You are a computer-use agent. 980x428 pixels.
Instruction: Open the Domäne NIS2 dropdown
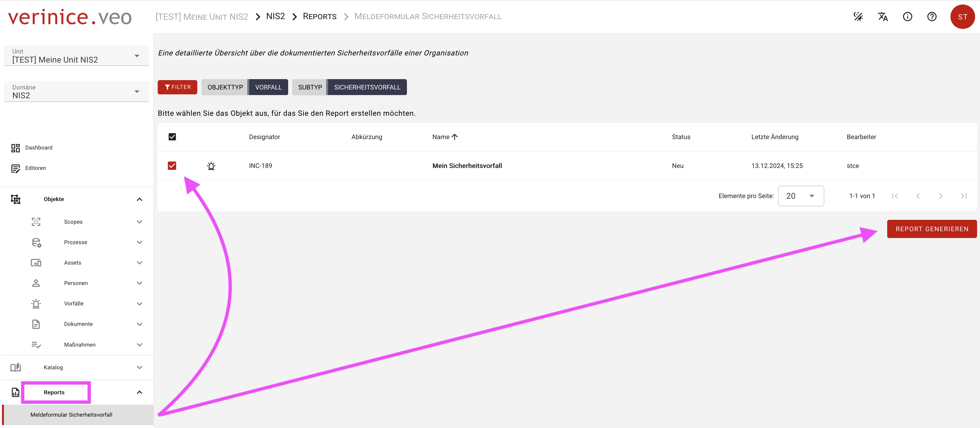coord(76,92)
